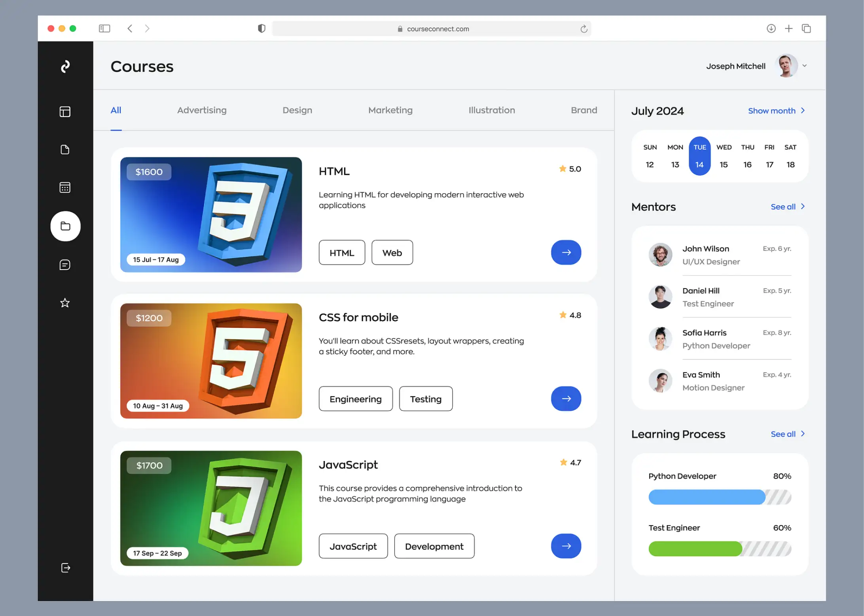Select Tuesday 14 in the calendar

tap(699, 156)
